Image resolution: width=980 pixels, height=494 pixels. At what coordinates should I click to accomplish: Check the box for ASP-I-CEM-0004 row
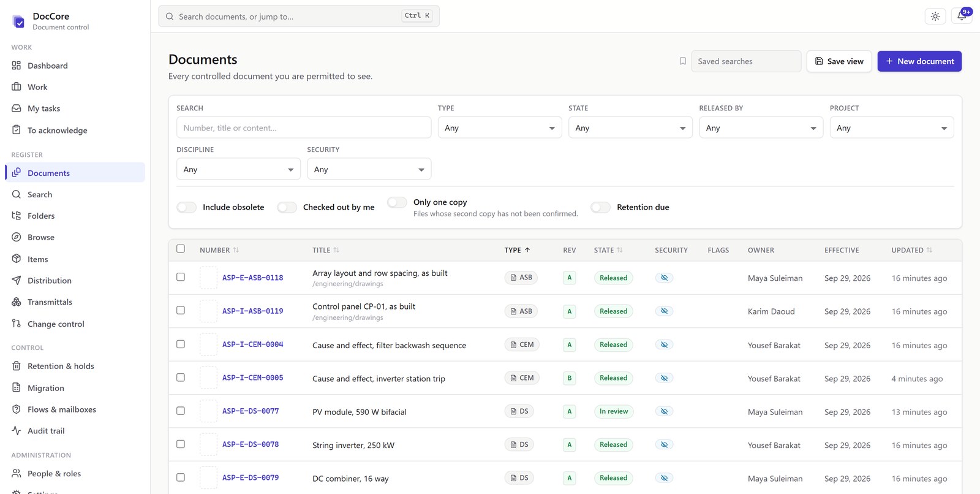tap(181, 344)
